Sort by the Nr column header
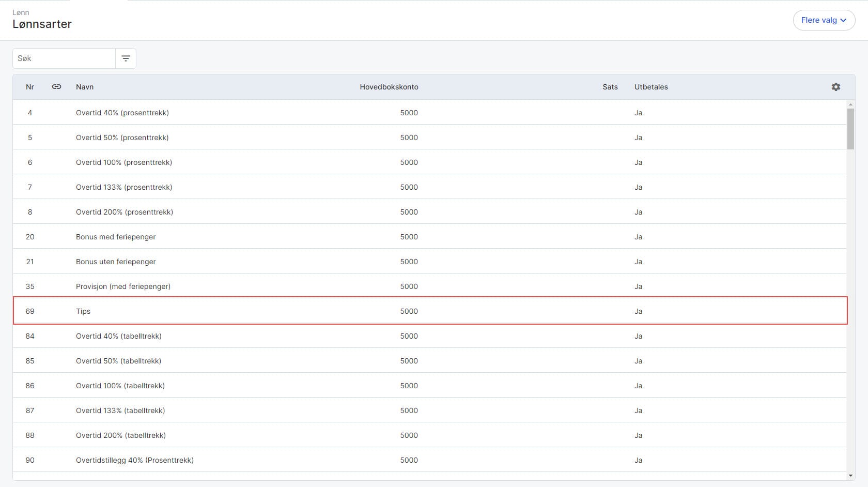 (x=30, y=87)
